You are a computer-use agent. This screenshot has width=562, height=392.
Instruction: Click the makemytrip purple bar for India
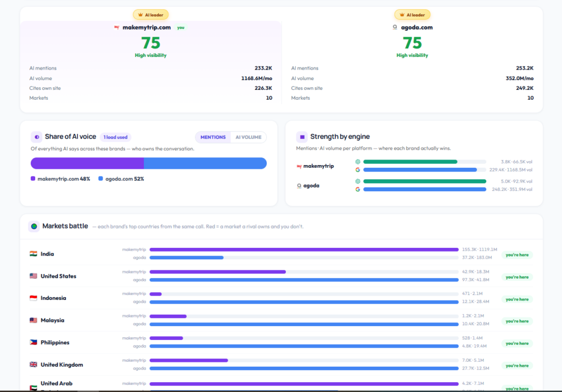(304, 249)
